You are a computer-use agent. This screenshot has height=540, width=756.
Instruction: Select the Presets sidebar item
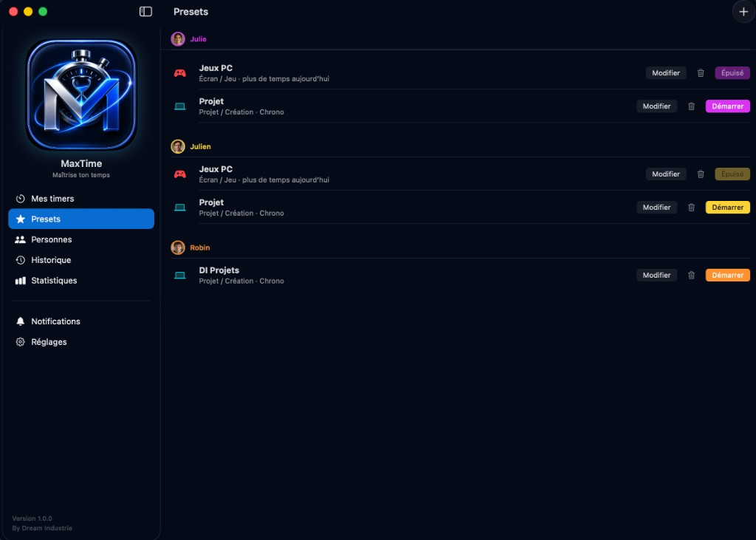click(x=81, y=219)
